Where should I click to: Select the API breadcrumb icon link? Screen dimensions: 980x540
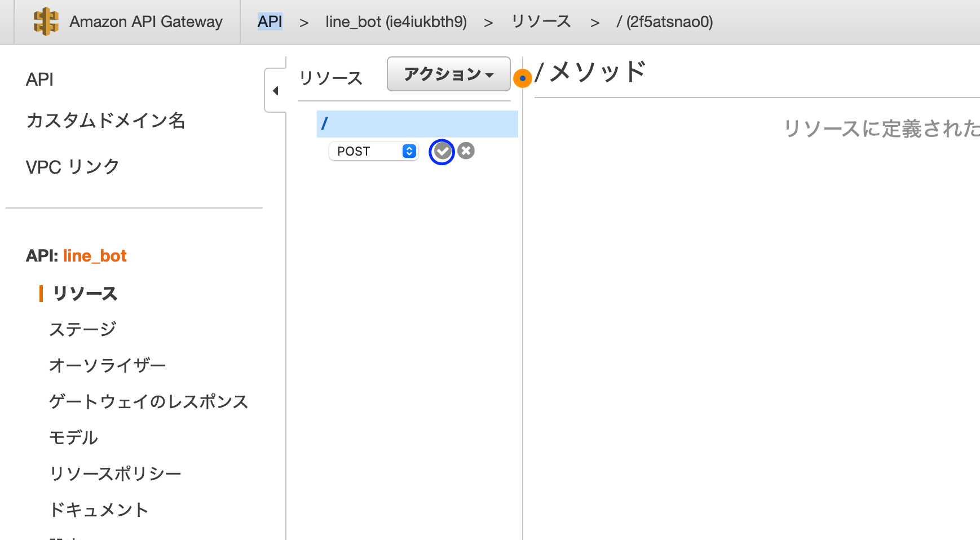coord(269,21)
